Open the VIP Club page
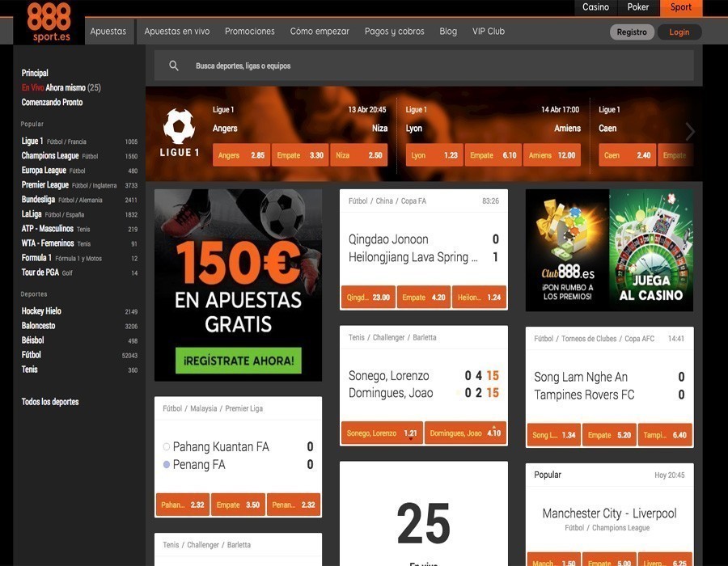The image size is (728, 566). [489, 31]
